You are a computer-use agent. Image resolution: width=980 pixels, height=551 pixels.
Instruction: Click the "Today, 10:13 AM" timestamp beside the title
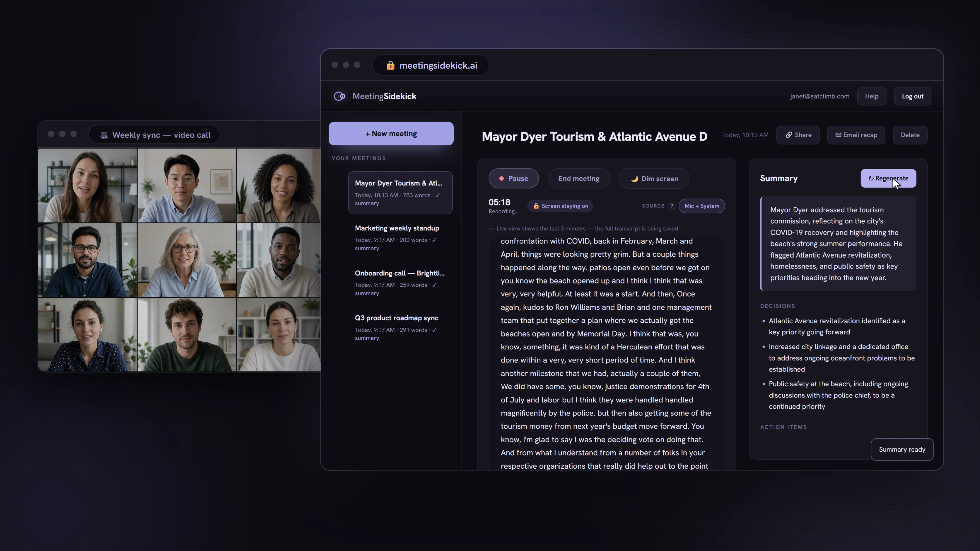coord(745,135)
